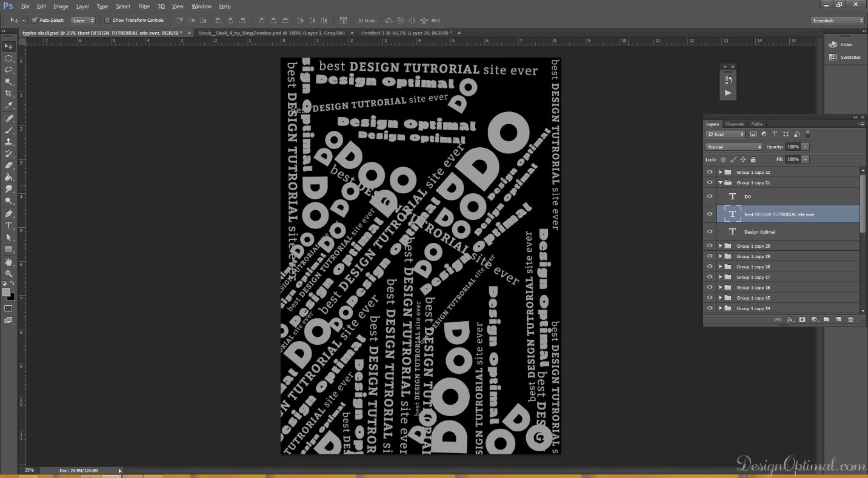
Task: Switch to the Paths tab
Action: point(757,124)
